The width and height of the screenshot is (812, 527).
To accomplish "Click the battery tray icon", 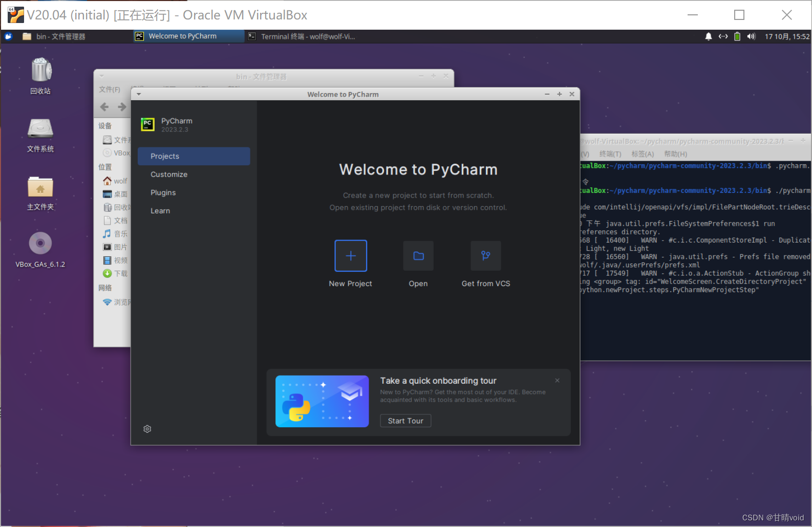I will (x=737, y=36).
